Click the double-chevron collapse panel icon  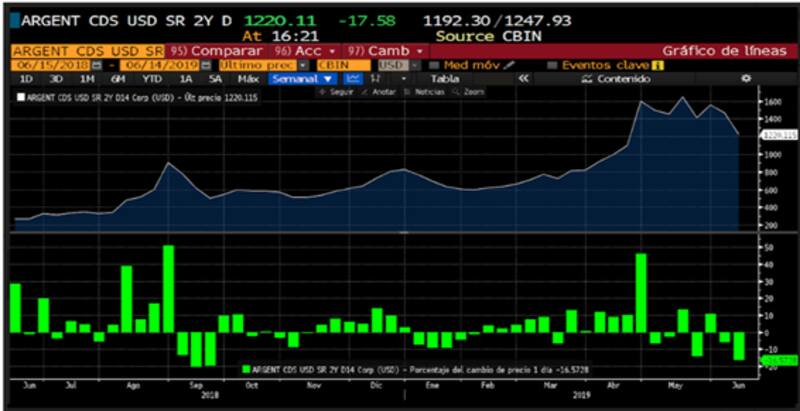point(522,78)
